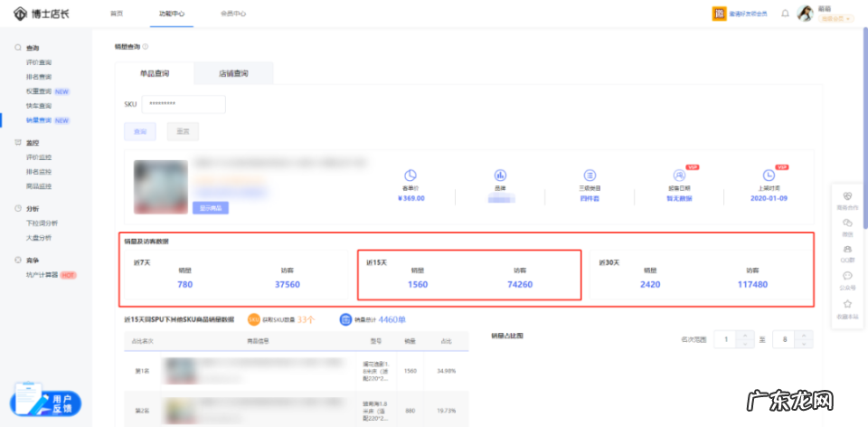Increase the starting rank range stepper
Image resolution: width=868 pixels, height=427 pixels.
pyautogui.click(x=746, y=335)
